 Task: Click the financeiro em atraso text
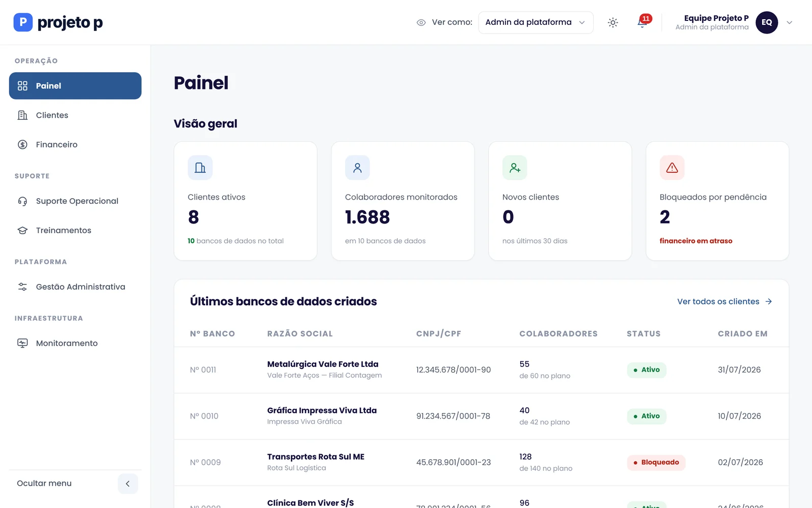coord(696,241)
